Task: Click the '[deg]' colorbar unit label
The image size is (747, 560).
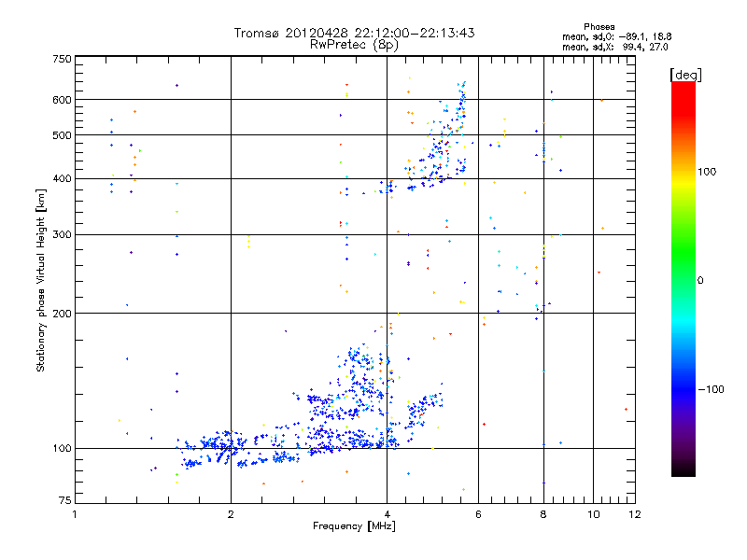Action: click(x=685, y=75)
